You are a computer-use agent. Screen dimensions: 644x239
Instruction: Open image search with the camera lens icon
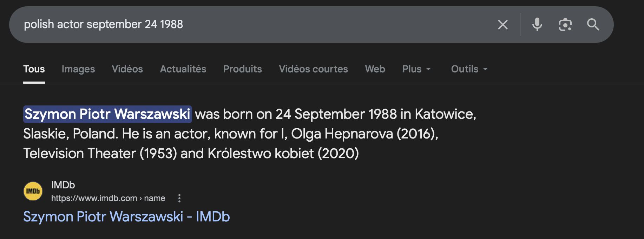coord(565,25)
